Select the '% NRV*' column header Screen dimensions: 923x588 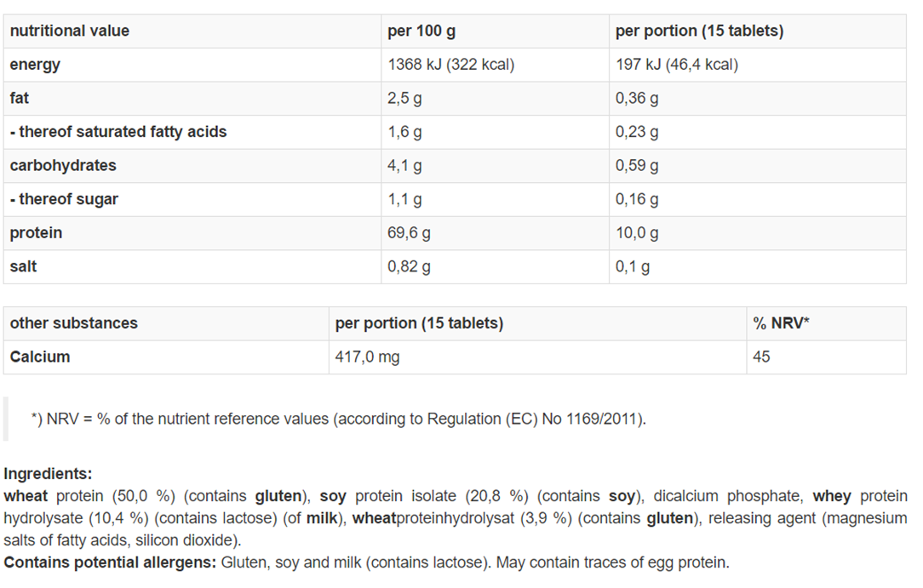pyautogui.click(x=827, y=323)
